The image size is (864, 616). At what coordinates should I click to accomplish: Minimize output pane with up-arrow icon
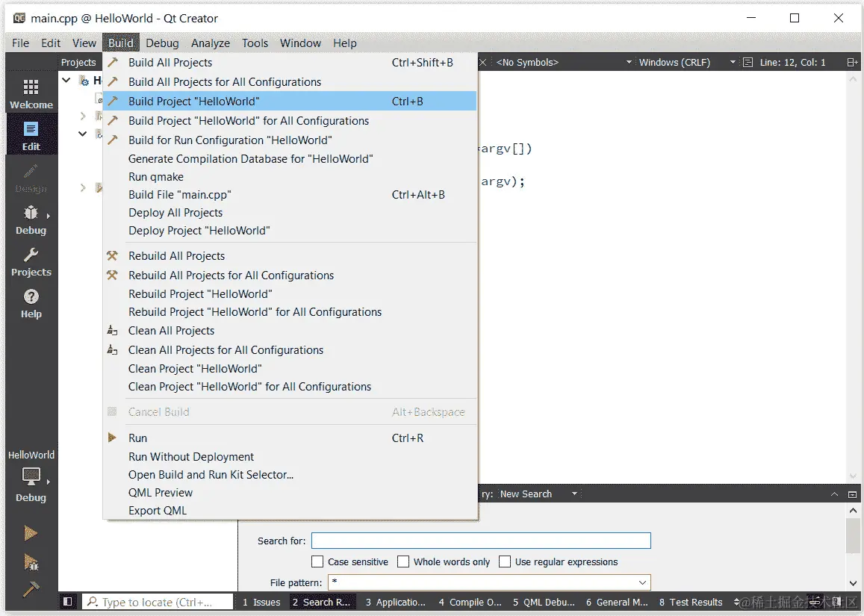(834, 494)
